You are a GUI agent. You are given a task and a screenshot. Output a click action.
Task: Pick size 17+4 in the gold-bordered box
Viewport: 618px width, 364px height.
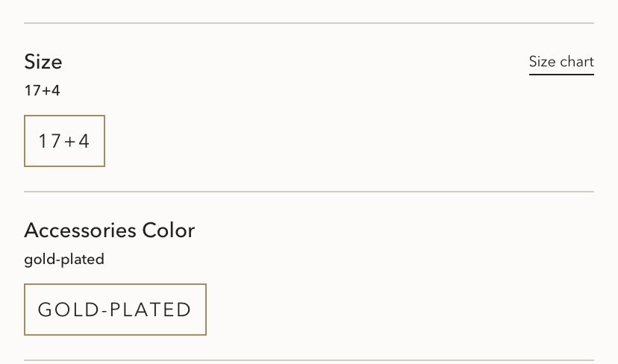[64, 141]
